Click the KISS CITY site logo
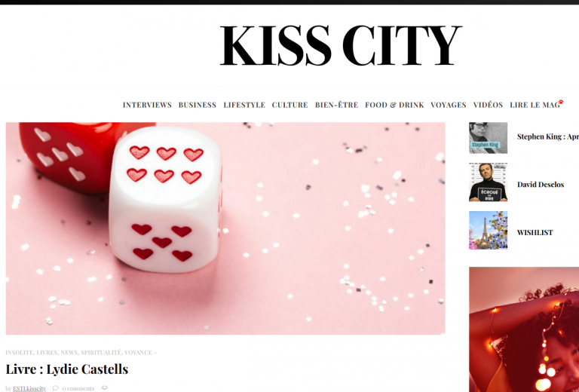 pyautogui.click(x=341, y=45)
